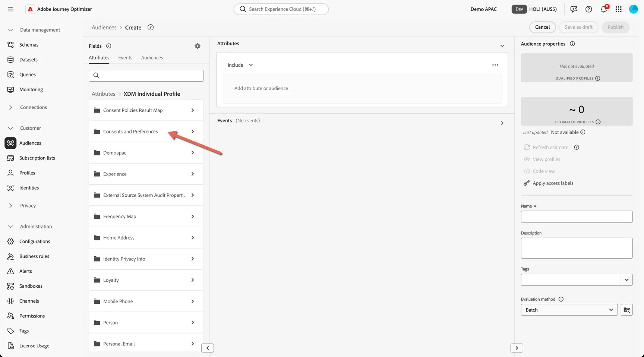Open the Tags dropdown arrow
This screenshot has width=644, height=357.
[627, 280]
